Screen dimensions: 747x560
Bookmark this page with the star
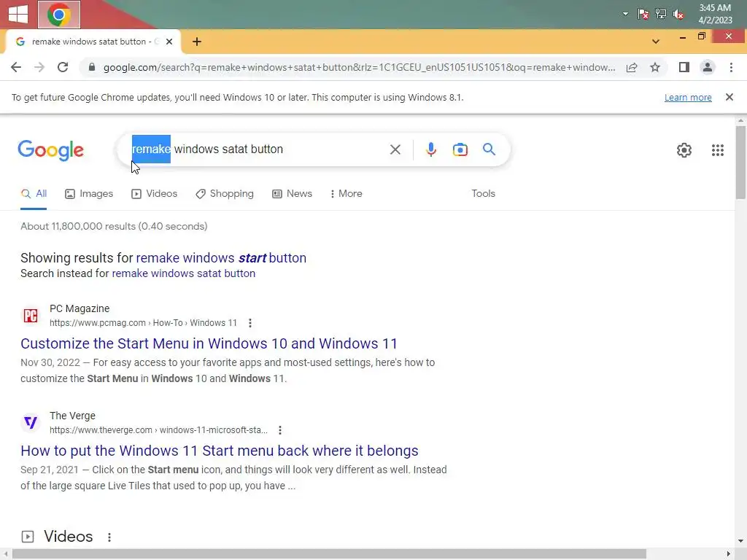coord(655,67)
